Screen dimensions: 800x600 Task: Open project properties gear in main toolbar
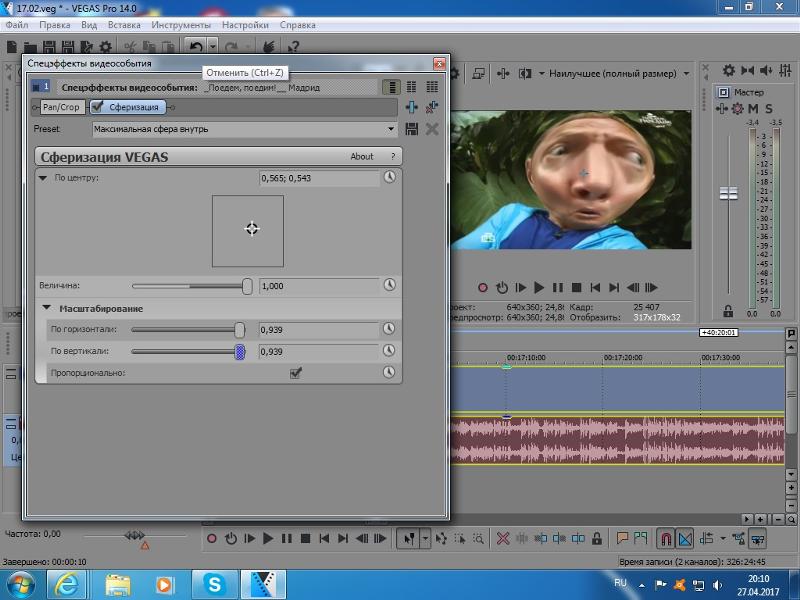pyautogui.click(x=105, y=47)
